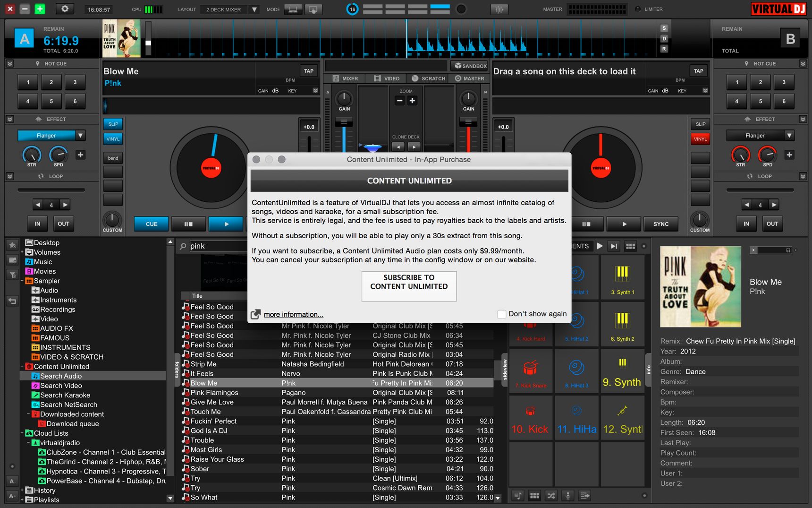Viewport: 812px width, 508px height.
Task: Toggle the bend button on deck A
Action: point(113,158)
